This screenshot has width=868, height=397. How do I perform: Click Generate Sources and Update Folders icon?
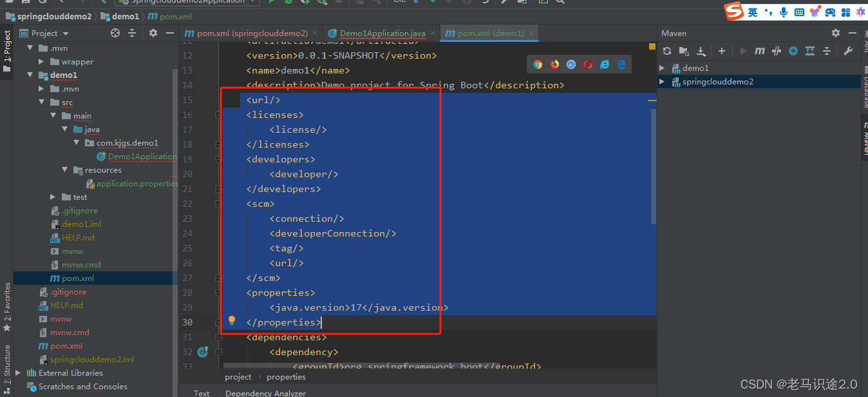click(x=684, y=51)
